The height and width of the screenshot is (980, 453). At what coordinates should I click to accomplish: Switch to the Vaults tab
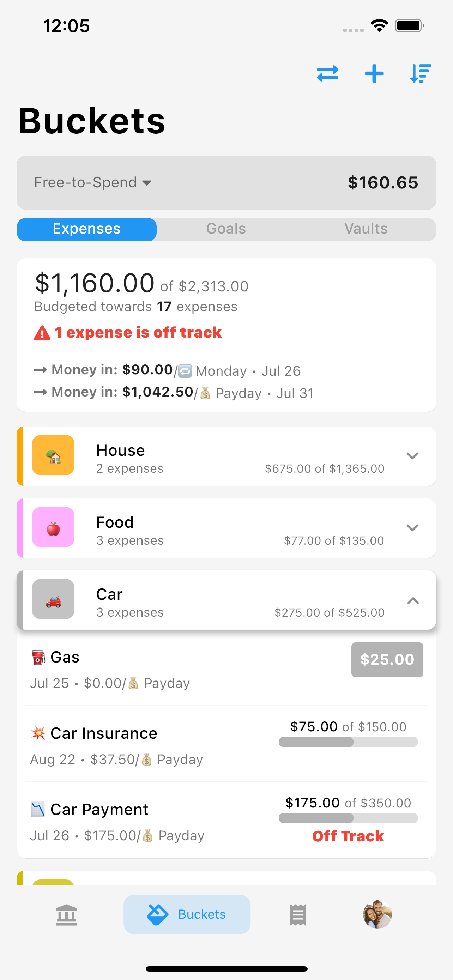[366, 229]
